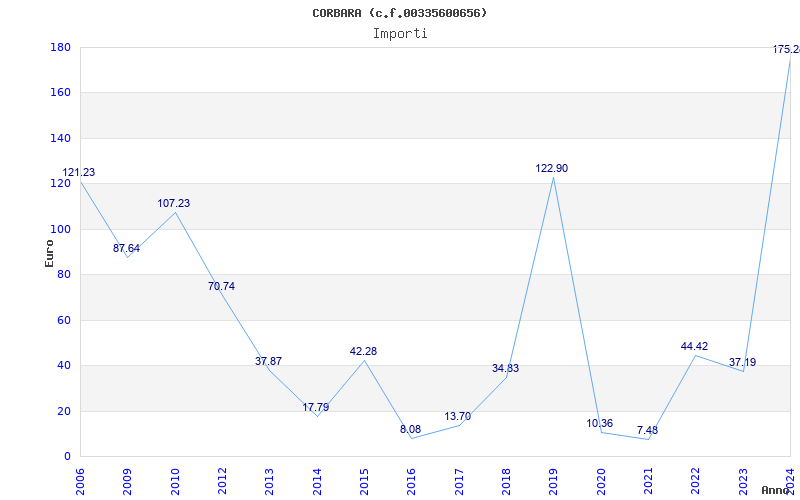This screenshot has height=500, width=800.
Task: Click the 2012 x-axis tick
Action: point(222,482)
